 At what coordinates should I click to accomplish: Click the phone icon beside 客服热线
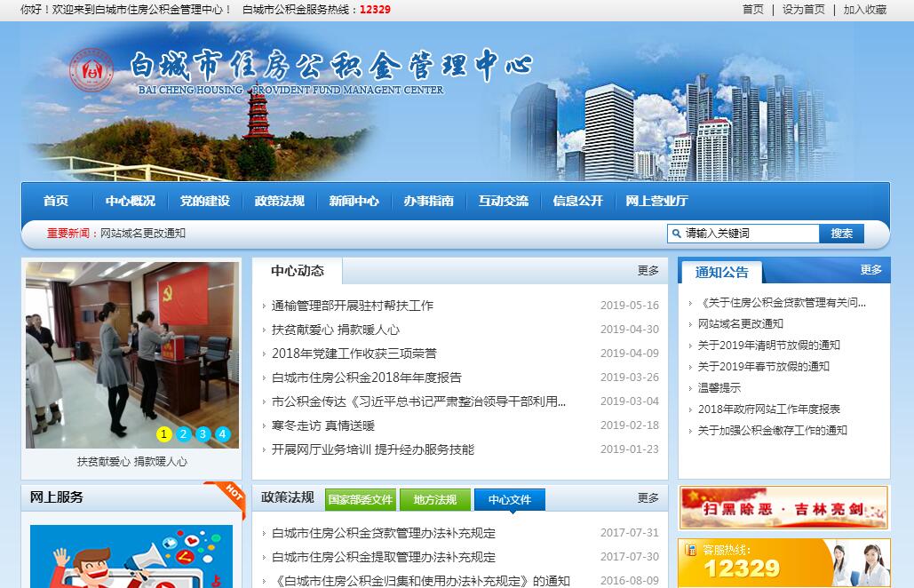tap(691, 550)
